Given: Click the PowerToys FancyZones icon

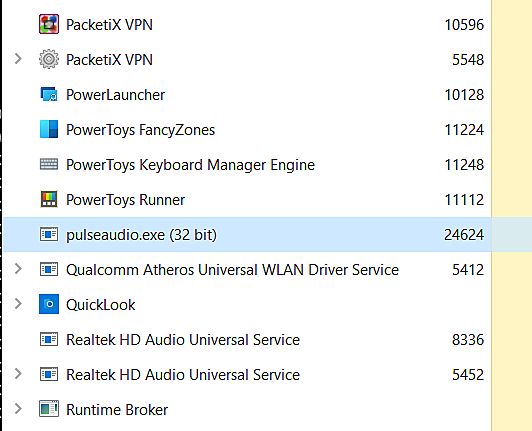Looking at the screenshot, I should [x=49, y=129].
